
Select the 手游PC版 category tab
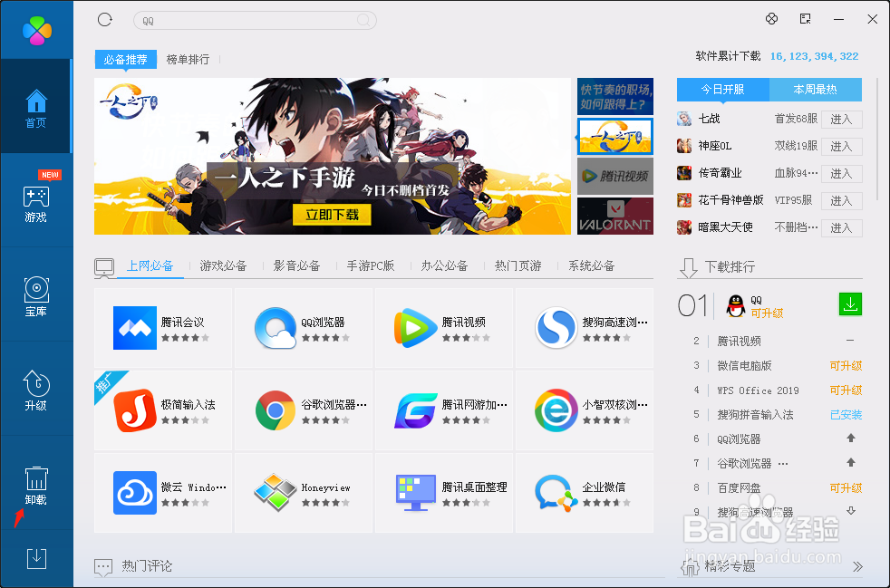371,265
